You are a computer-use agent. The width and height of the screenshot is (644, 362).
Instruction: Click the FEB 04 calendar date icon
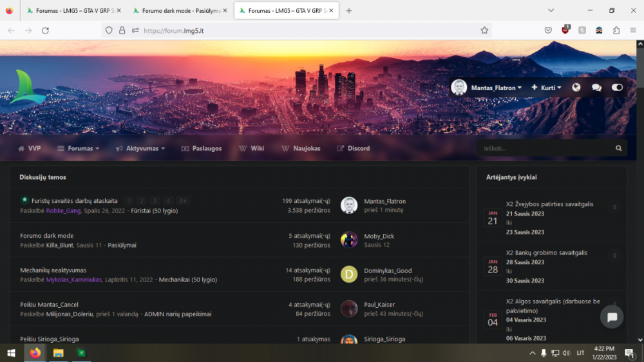click(493, 319)
